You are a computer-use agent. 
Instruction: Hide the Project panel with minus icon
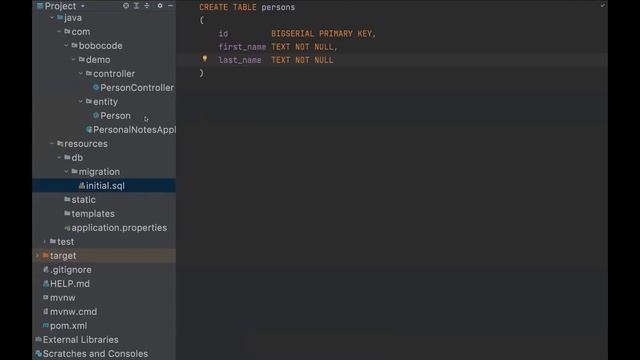(x=171, y=6)
